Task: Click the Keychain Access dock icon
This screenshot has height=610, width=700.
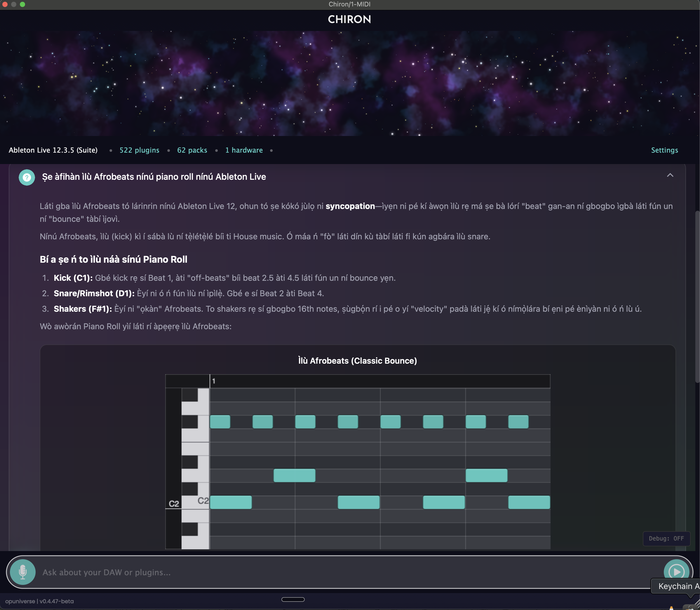Action: click(690, 607)
